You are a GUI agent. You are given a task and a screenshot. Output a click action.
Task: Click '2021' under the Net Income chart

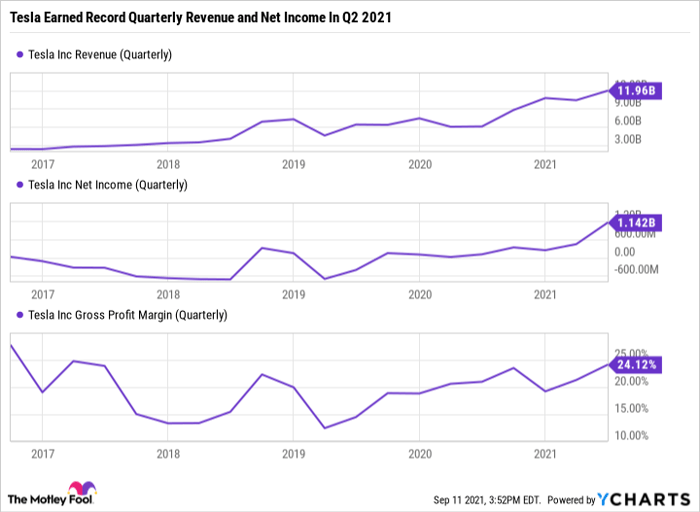click(545, 295)
